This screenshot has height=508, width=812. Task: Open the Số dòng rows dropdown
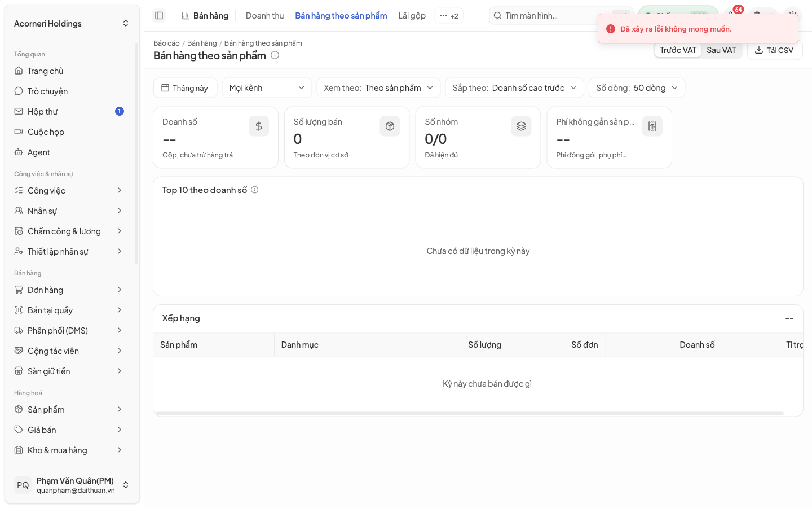click(637, 88)
